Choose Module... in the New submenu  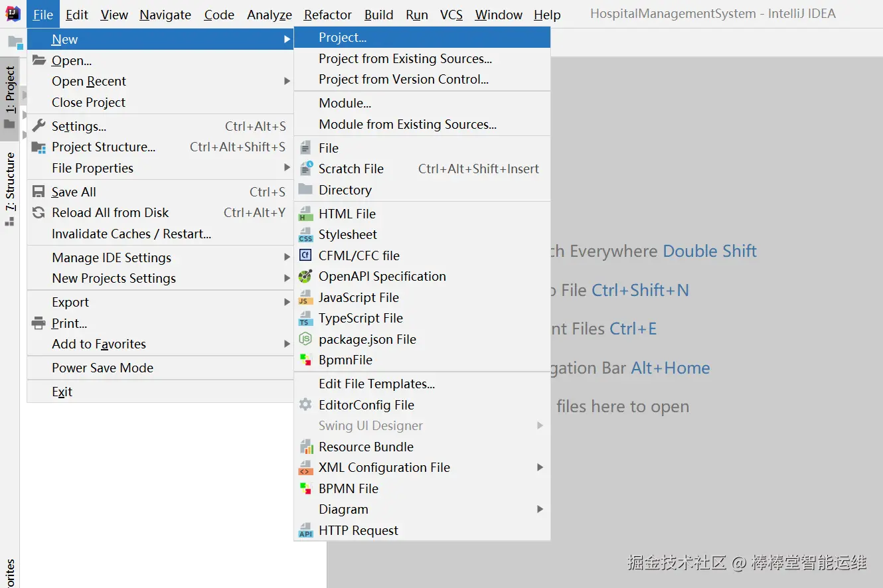coord(422,104)
